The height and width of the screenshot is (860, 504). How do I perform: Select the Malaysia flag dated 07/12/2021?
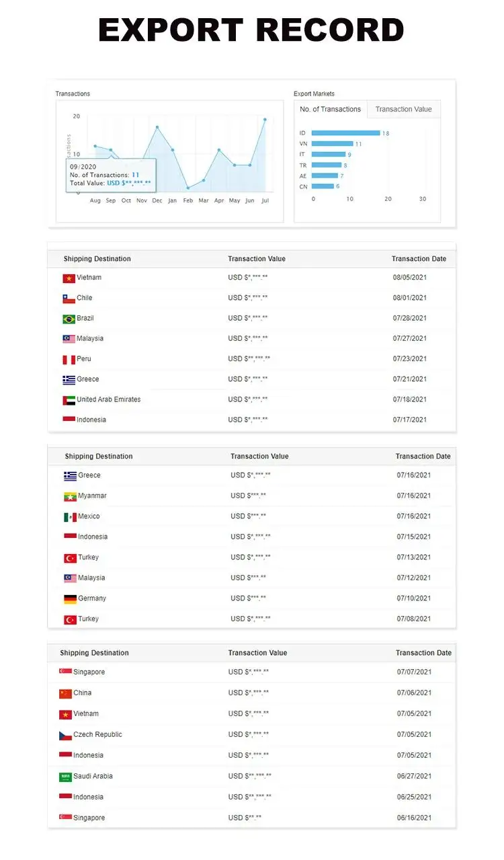(70, 578)
